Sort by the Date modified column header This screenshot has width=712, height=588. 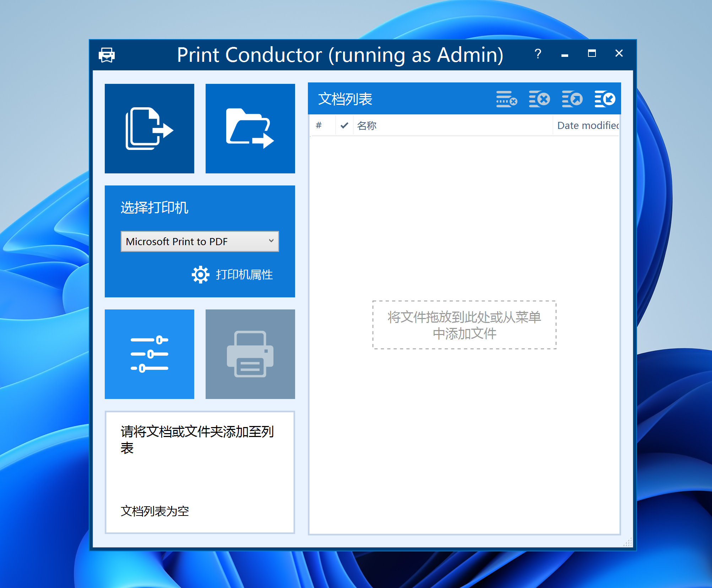pyautogui.click(x=586, y=125)
